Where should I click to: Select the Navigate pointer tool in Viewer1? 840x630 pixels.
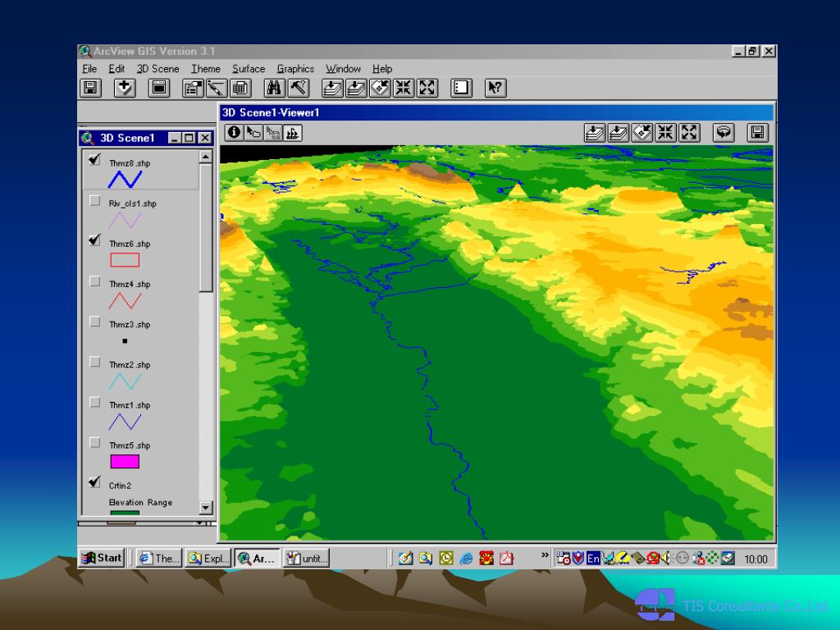point(253,132)
